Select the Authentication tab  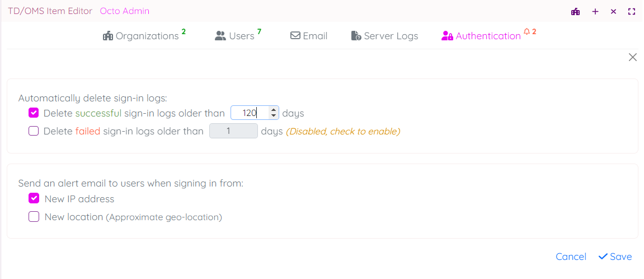pyautogui.click(x=481, y=36)
